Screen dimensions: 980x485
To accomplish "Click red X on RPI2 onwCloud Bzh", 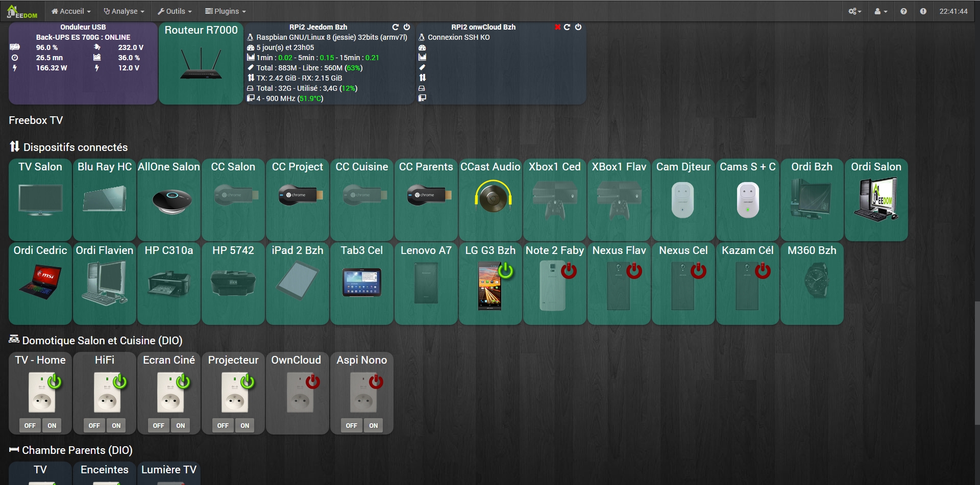I will pyautogui.click(x=557, y=27).
